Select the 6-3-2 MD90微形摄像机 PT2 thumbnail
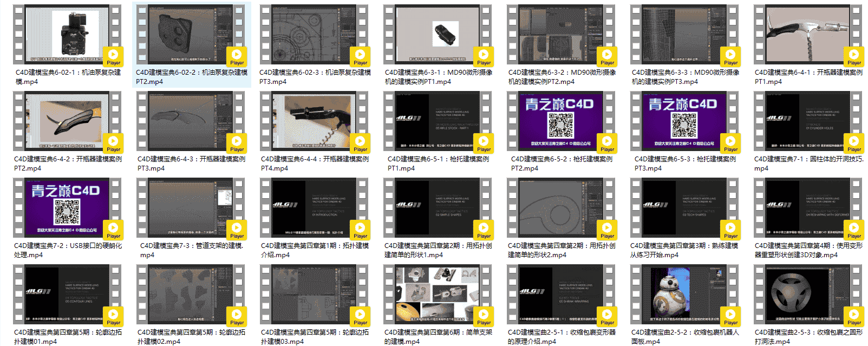868x346 pixels. coord(562,35)
